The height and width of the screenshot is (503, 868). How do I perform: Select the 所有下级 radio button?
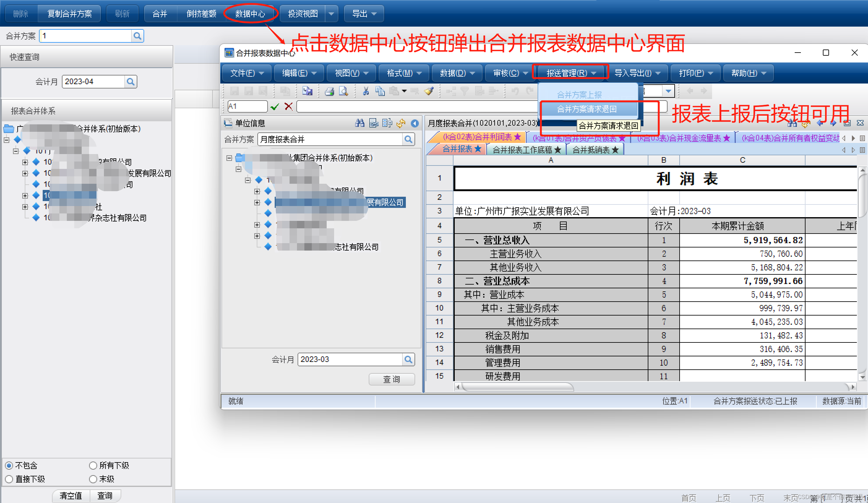(x=93, y=466)
